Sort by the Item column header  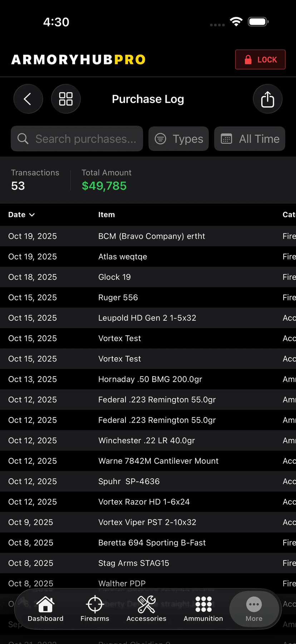(x=107, y=215)
